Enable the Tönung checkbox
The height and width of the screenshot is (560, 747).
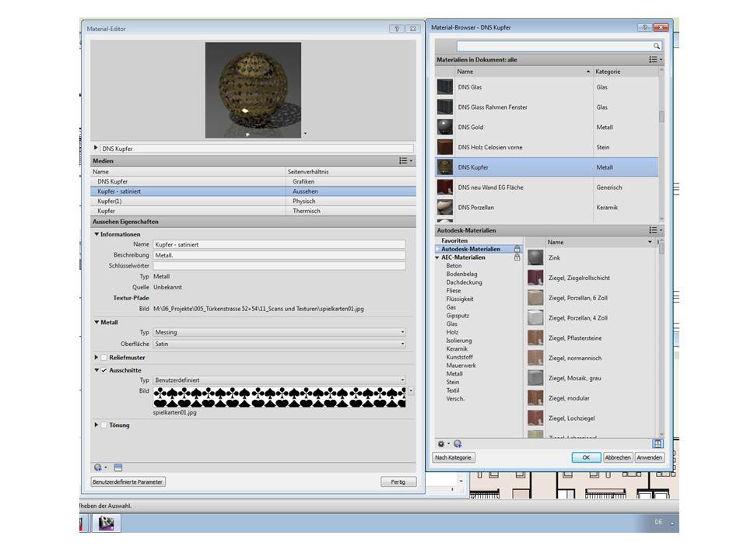(x=103, y=425)
